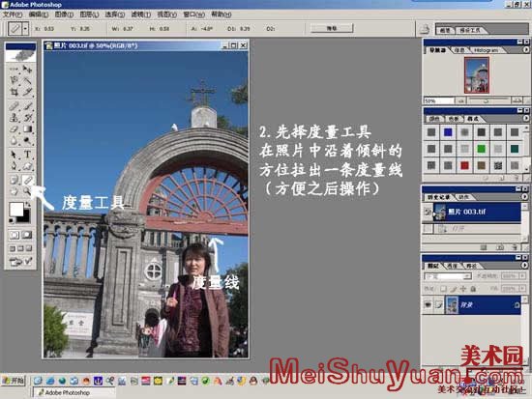The height and width of the screenshot is (399, 532).
Task: Open the Navigator panel flyout menu
Action: click(525, 50)
